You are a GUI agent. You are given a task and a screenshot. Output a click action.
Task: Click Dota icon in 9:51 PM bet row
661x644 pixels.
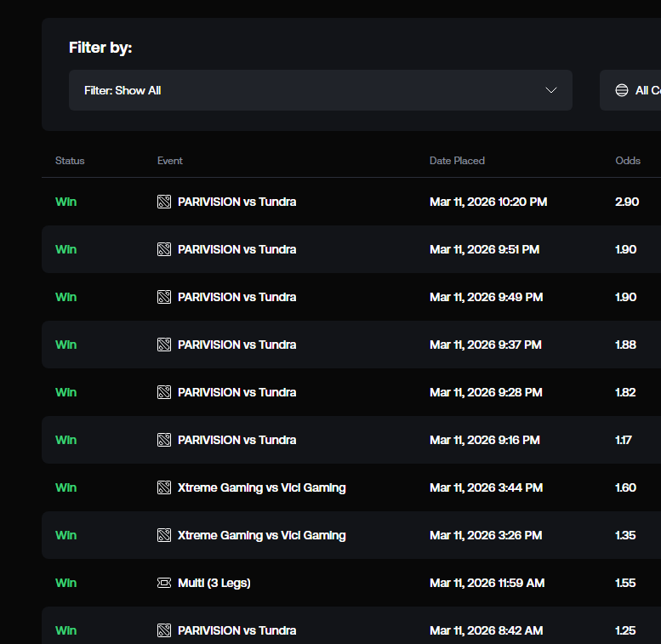[164, 249]
